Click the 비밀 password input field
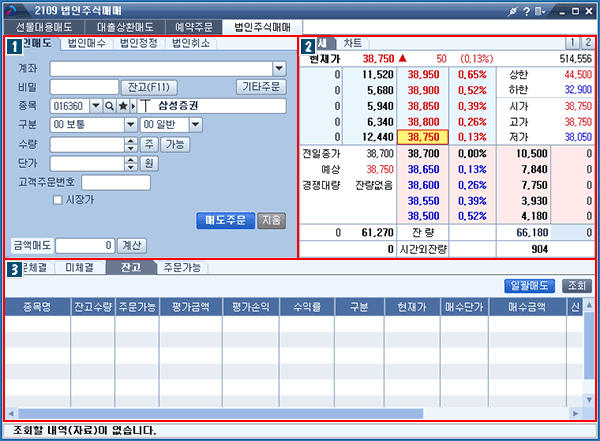The height and width of the screenshot is (441, 600). point(83,87)
